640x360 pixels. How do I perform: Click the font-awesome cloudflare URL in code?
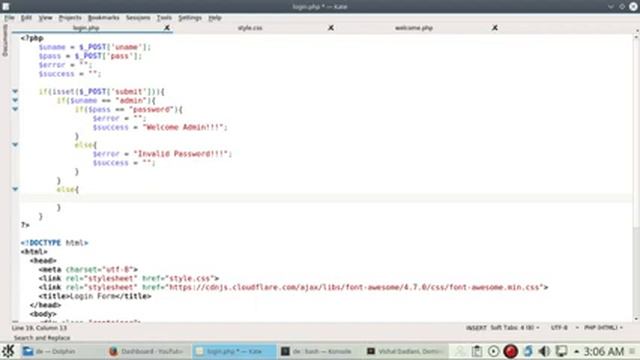point(354,287)
